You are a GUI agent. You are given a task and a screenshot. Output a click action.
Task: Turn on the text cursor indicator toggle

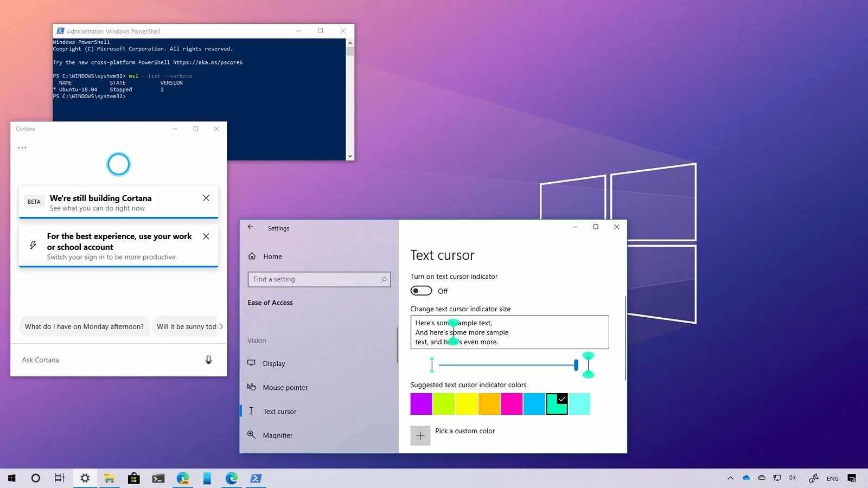(x=421, y=291)
